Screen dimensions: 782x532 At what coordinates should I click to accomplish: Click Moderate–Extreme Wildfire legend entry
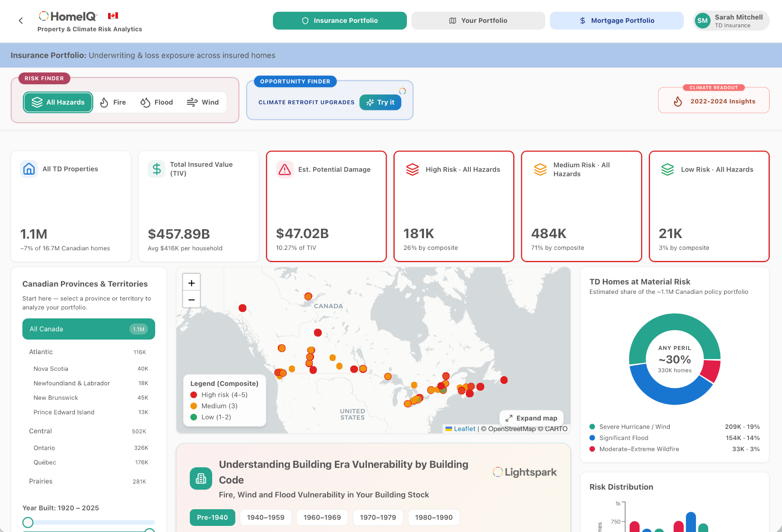674,449
